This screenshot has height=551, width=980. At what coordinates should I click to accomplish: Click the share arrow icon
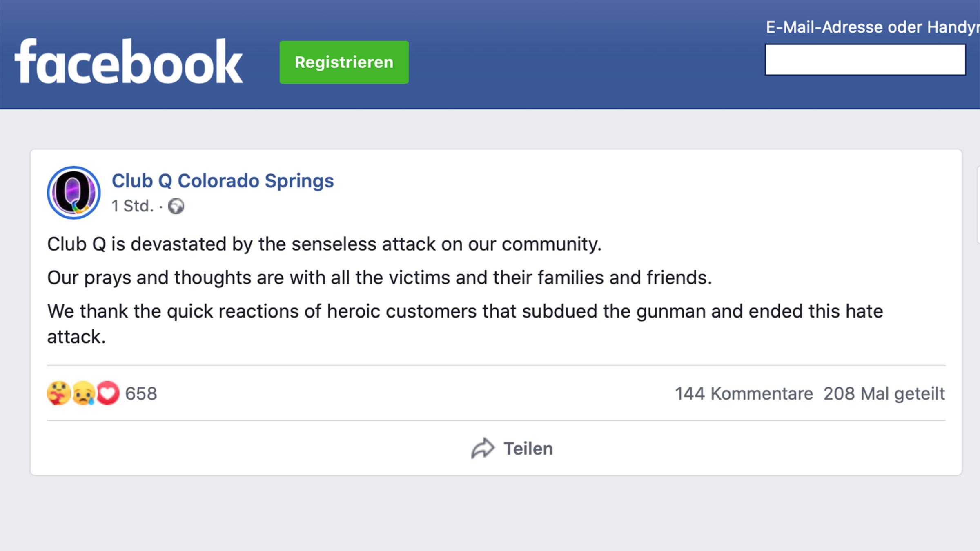point(483,449)
